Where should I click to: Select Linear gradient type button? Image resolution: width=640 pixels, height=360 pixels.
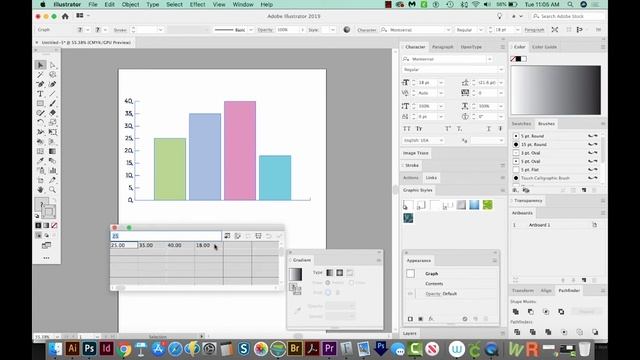tap(329, 273)
